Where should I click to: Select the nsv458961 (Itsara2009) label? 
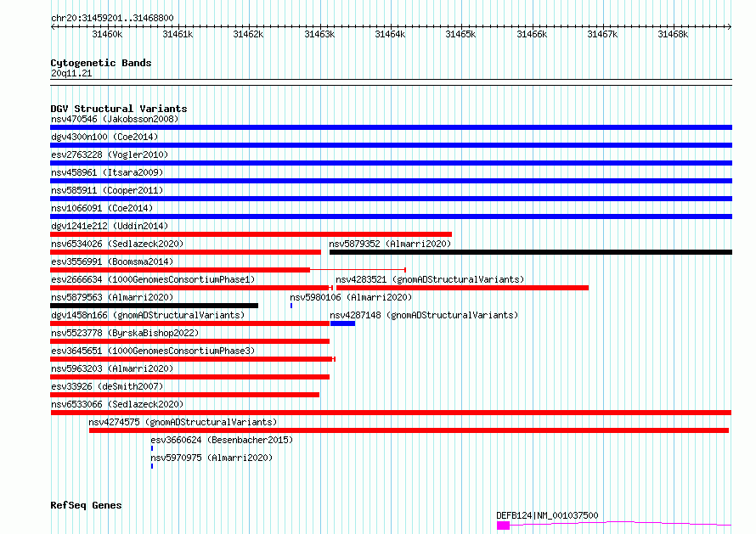(x=107, y=172)
